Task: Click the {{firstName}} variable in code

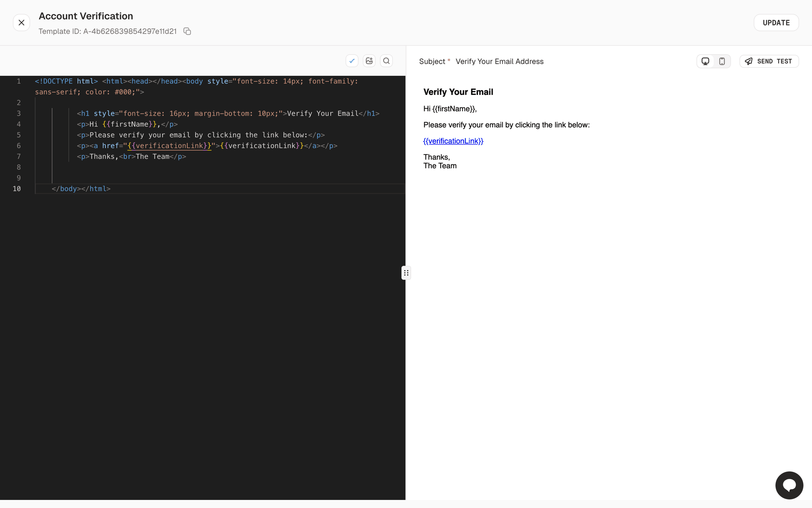Action: pyautogui.click(x=129, y=124)
